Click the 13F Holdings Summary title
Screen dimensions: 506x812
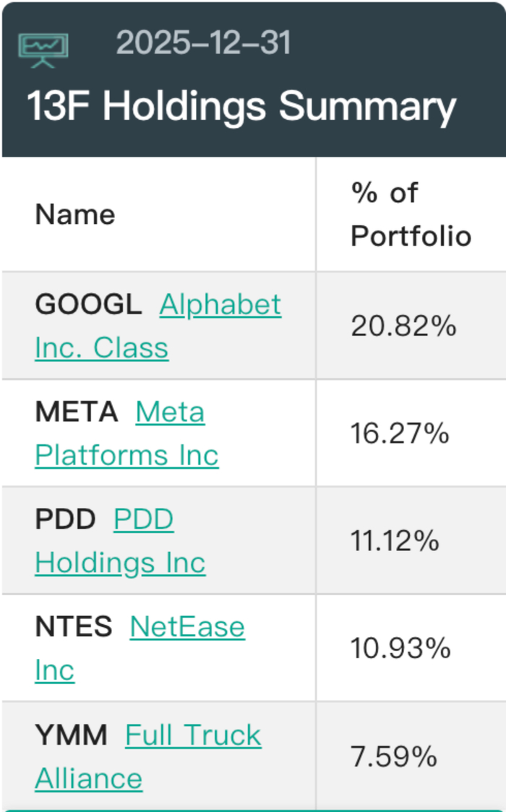[x=241, y=106]
